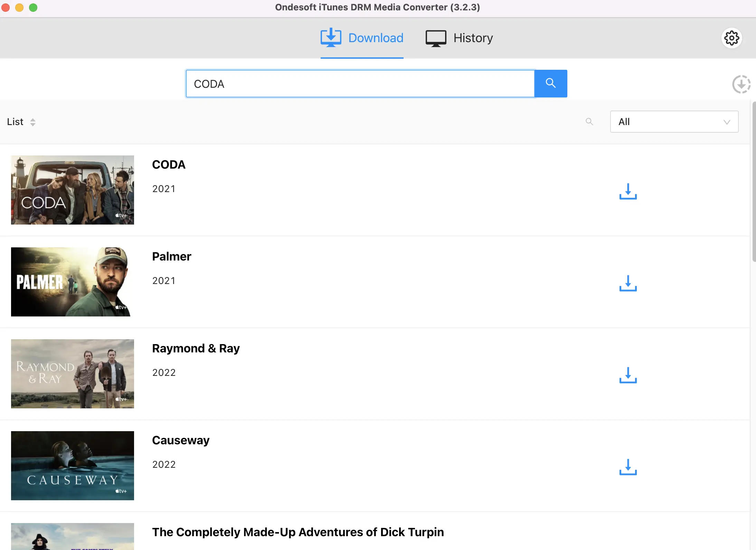Click the settings gear icon
This screenshot has width=756, height=550.
click(731, 38)
